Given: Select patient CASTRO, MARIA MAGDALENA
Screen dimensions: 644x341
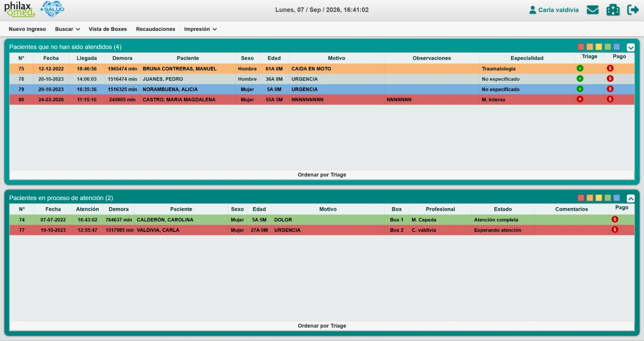Looking at the screenshot, I should click(x=179, y=99).
